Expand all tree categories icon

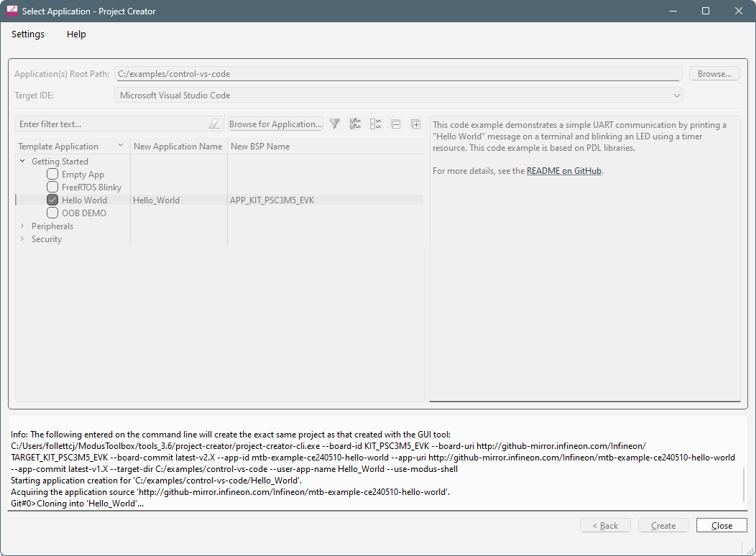(x=415, y=124)
